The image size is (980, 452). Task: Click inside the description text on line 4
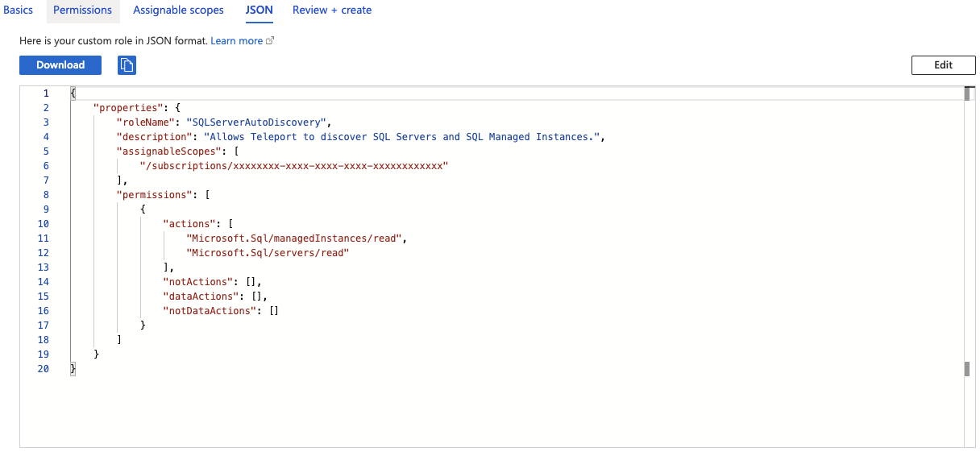[403, 137]
